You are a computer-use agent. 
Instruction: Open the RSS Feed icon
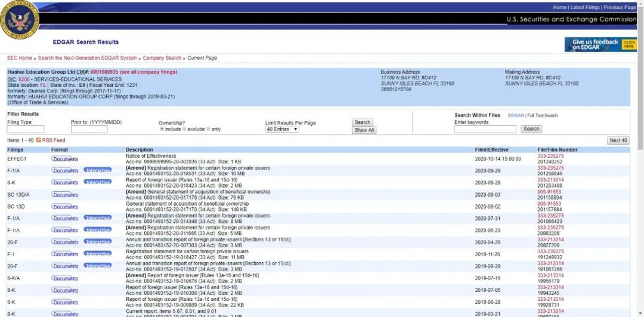click(39, 140)
